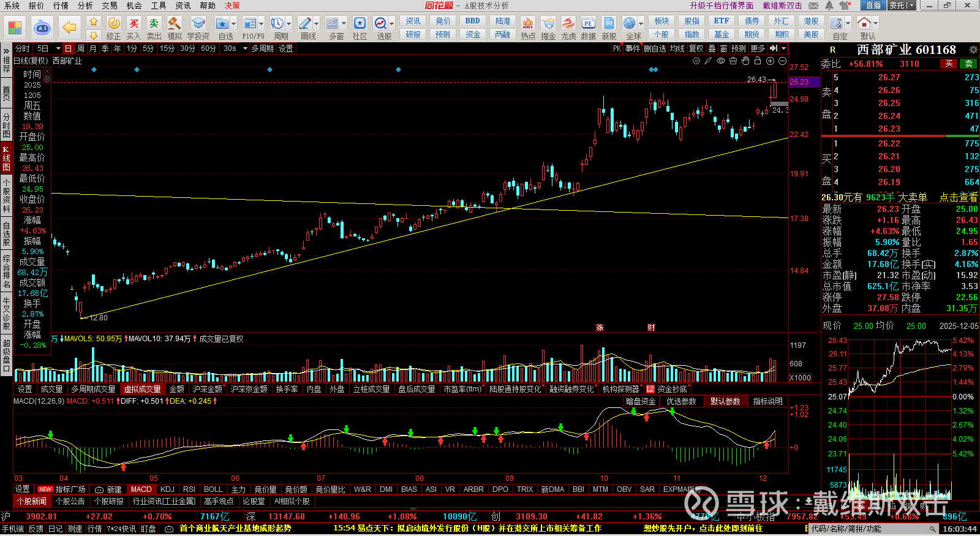The width and height of the screenshot is (980, 536).
Task: Toggle chart eye visibility icon
Action: point(721,61)
